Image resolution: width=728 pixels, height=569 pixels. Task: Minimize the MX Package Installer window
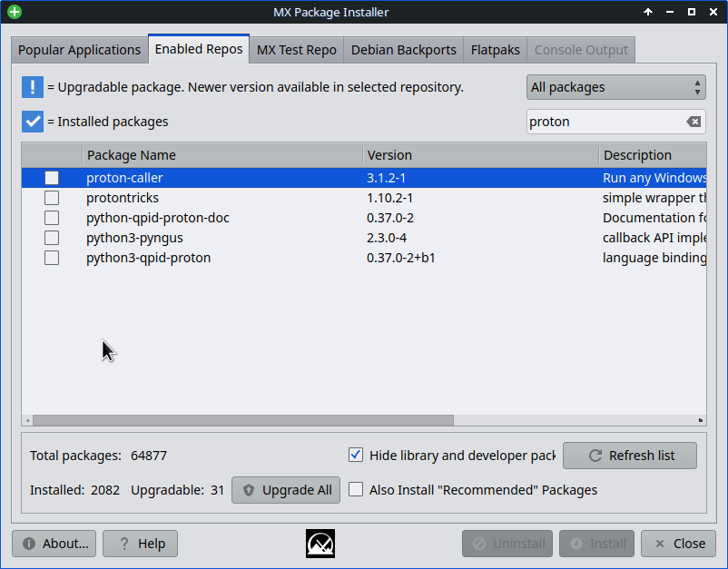click(x=670, y=12)
